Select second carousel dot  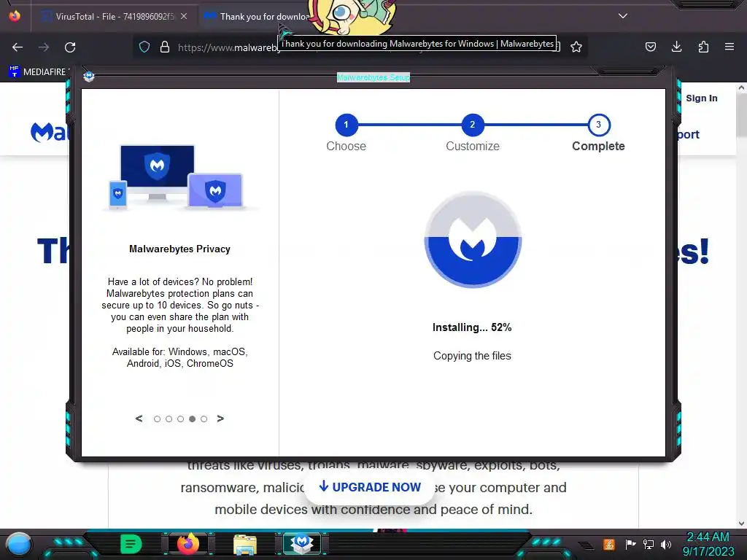169,419
